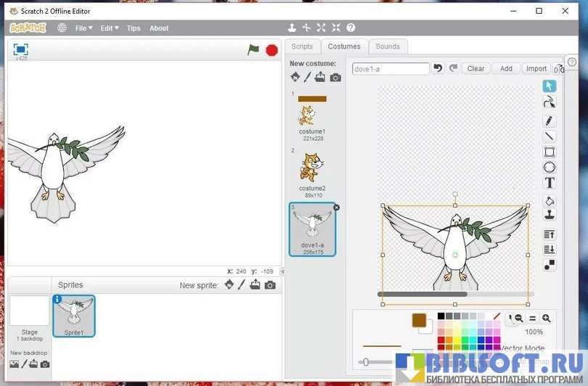Choose the Text tool in editor

coord(550,183)
